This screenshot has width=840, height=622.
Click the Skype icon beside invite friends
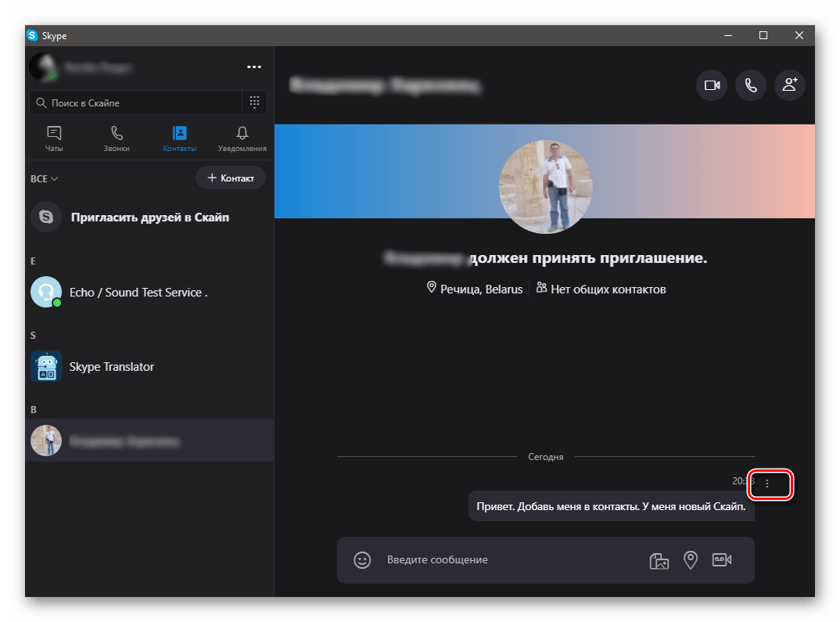tap(46, 217)
